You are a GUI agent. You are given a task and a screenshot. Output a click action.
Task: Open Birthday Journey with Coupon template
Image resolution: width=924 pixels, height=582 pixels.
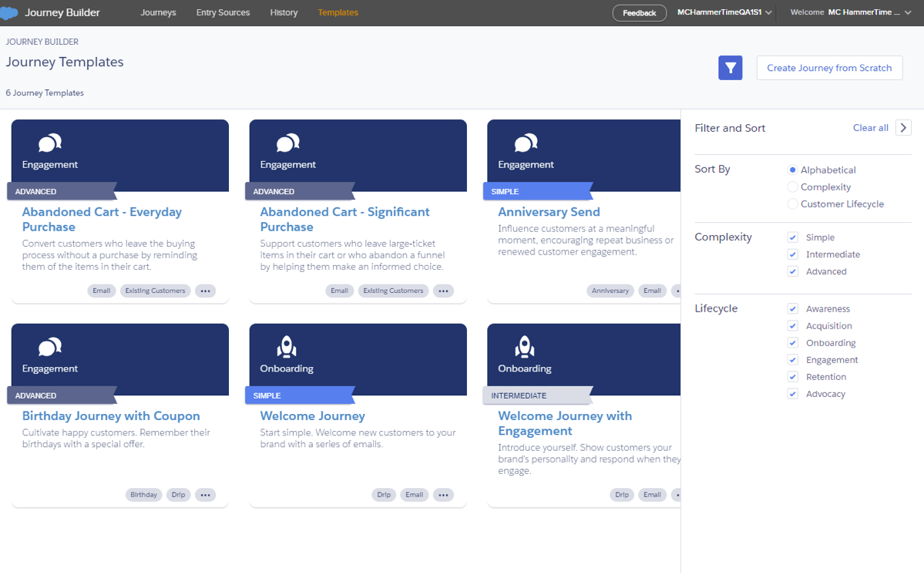coord(111,415)
